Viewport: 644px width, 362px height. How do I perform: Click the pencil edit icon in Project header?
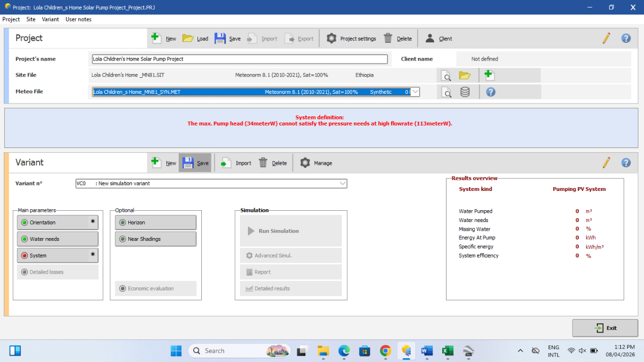click(x=606, y=38)
